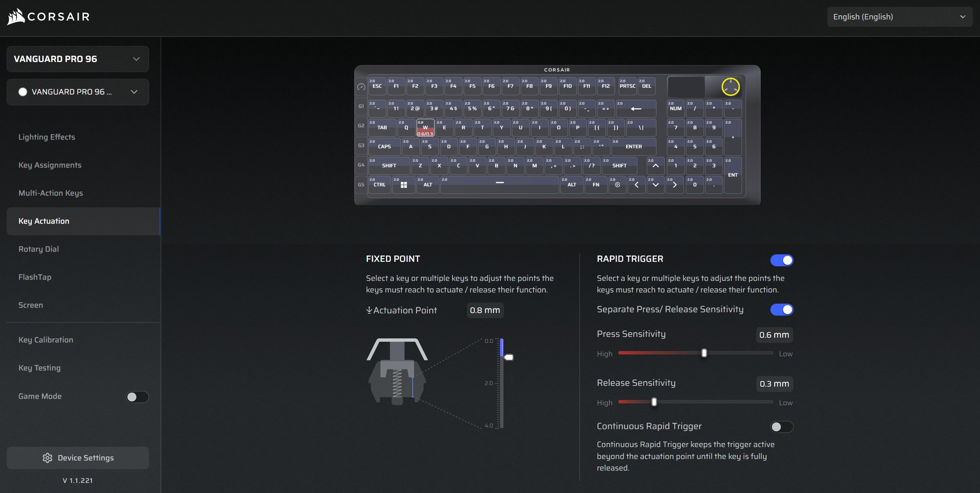Select the space bar key
Viewport: 980px width, 493px height.
point(500,185)
